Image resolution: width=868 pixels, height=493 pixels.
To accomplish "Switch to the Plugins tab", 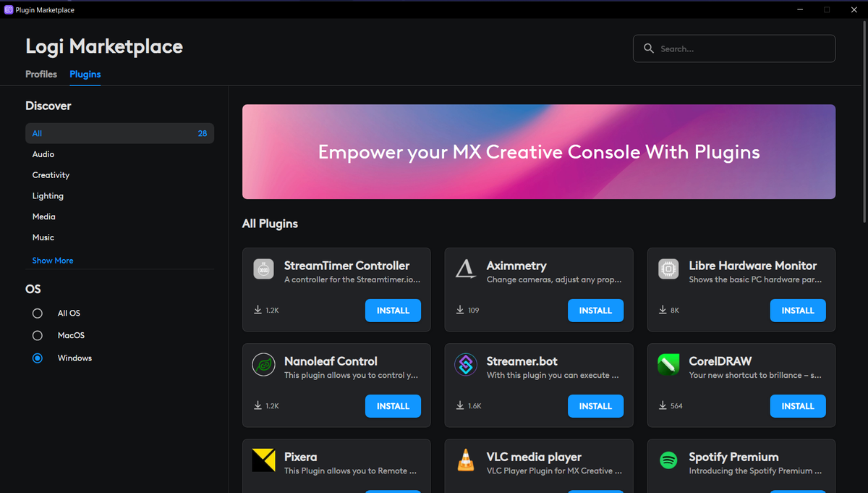I will click(85, 74).
